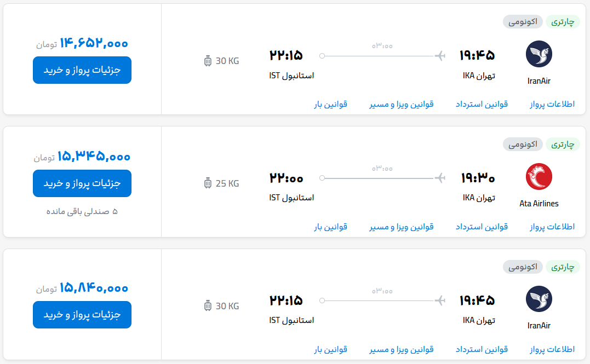
Task: Click the 30 KG baggage icon in the first flight card
Action: 208,61
